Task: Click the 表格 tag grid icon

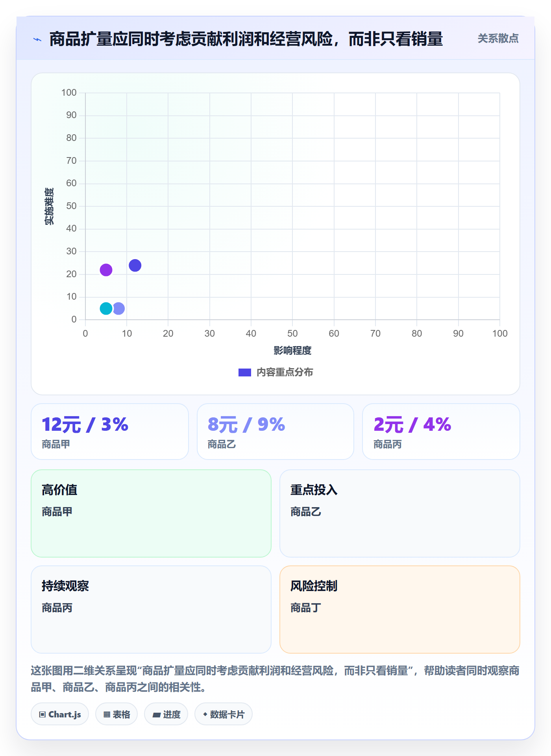Action: [107, 714]
